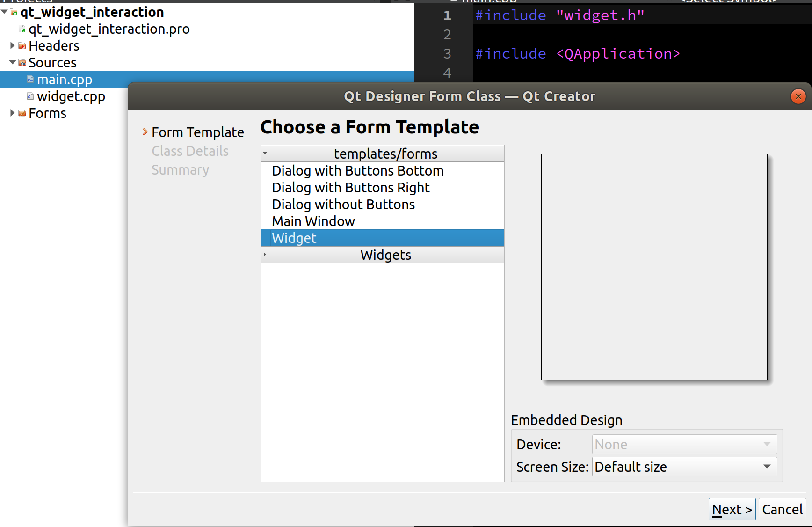Click the Cancel button
This screenshot has width=812, height=527.
click(x=782, y=509)
